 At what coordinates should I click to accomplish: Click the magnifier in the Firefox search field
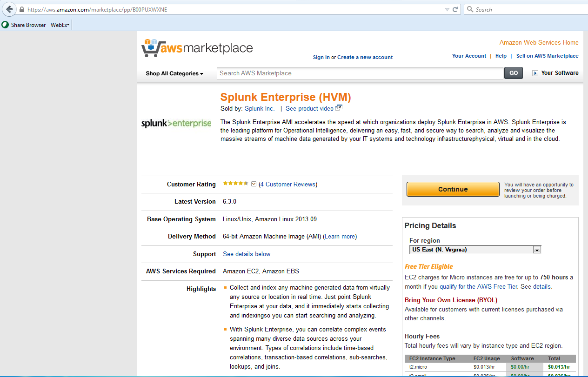tap(470, 9)
